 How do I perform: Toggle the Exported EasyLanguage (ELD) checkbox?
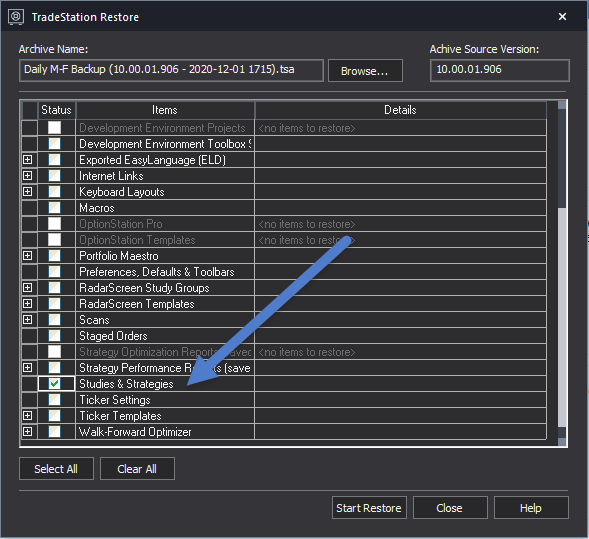pyautogui.click(x=54, y=160)
